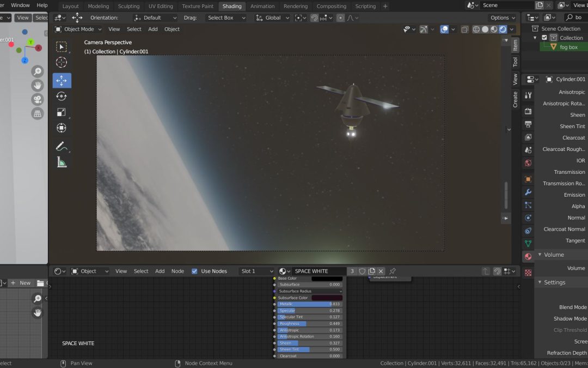Switch viewport to Material Preview shading
Image resolution: width=588 pixels, height=368 pixels.
[494, 29]
